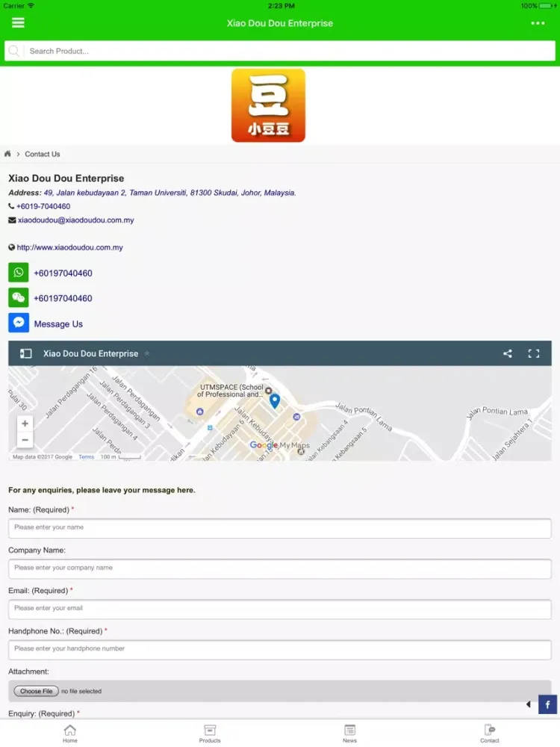Switch to the Contact tab

pyautogui.click(x=490, y=734)
